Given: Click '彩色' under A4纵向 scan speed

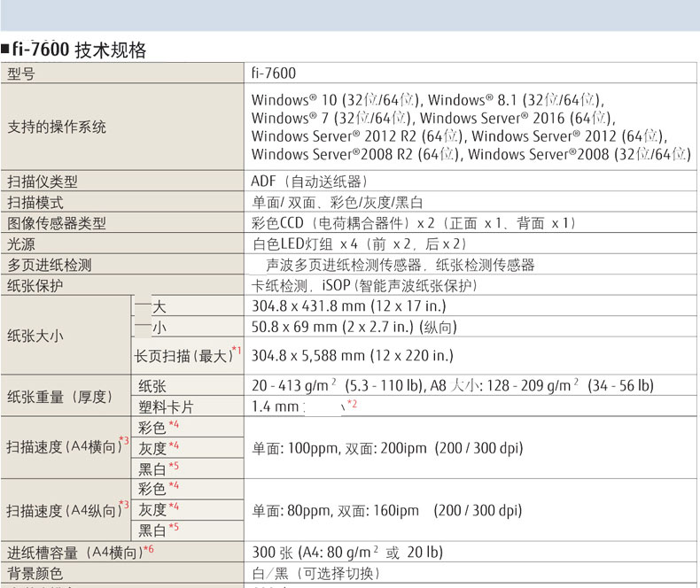Looking at the screenshot, I should pyautogui.click(x=152, y=489).
